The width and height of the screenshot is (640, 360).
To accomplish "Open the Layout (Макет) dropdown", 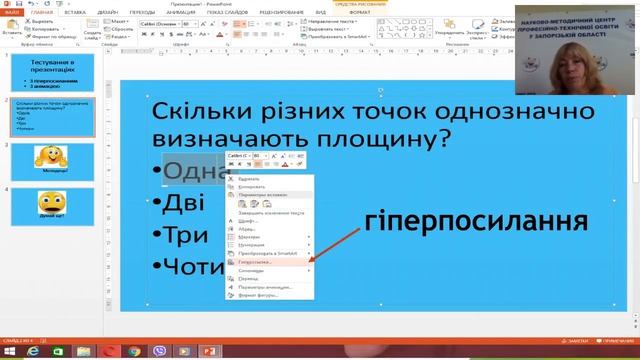I will click(x=116, y=21).
